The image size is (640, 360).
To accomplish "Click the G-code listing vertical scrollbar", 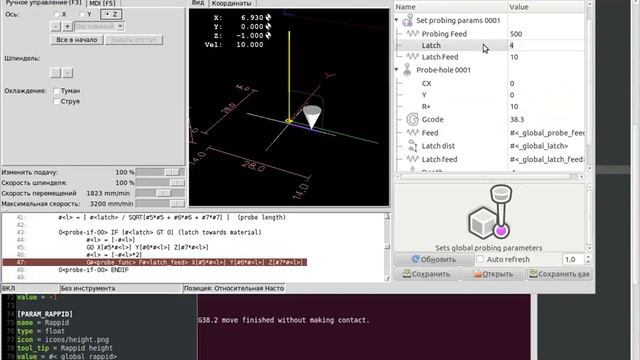I will (387, 247).
